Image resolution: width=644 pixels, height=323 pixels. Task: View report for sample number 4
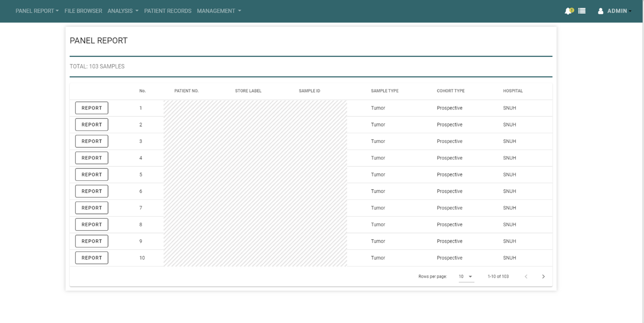click(92, 158)
